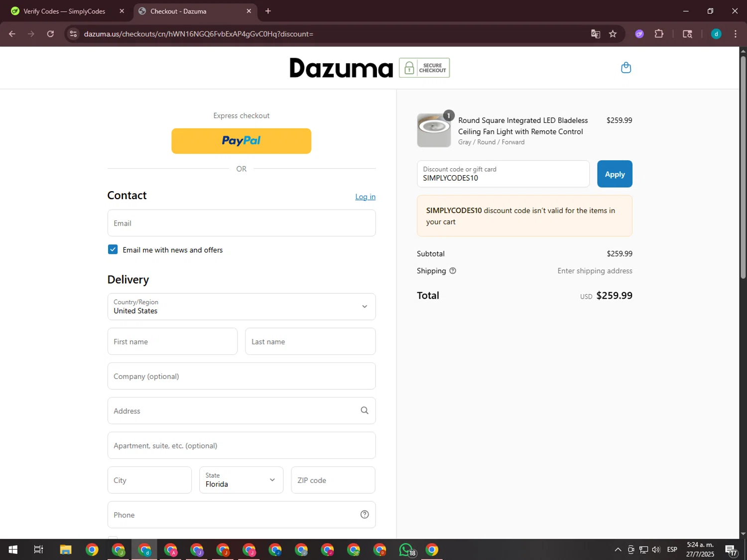Viewport: 747px width, 560px height.
Task: Open the State dropdown showing Florida
Action: coord(242,480)
